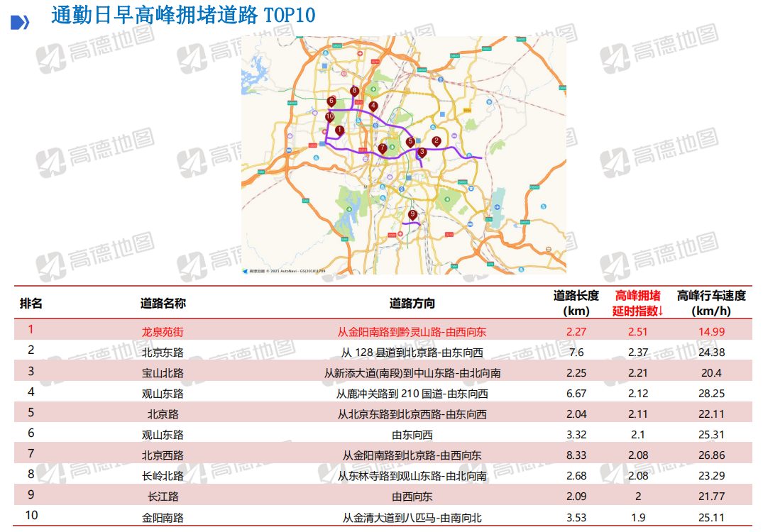Image resolution: width=763 pixels, height=532 pixels.
Task: Click direction 由西向东 in rank 9 row
Action: point(412,497)
